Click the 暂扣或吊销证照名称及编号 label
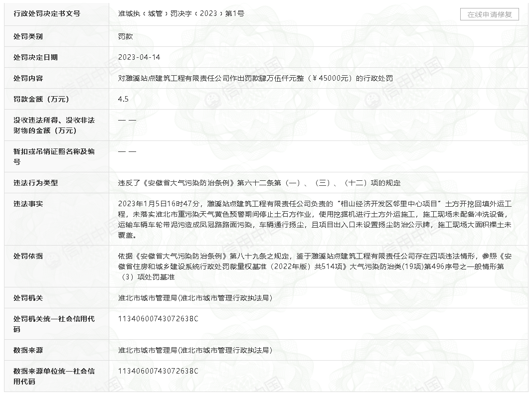 [54, 156]
